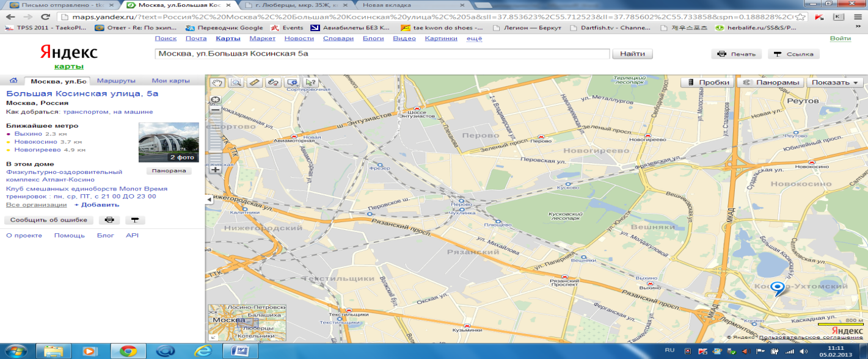Expand the Показать dropdown menu
The height and width of the screenshot is (359, 868).
click(835, 82)
